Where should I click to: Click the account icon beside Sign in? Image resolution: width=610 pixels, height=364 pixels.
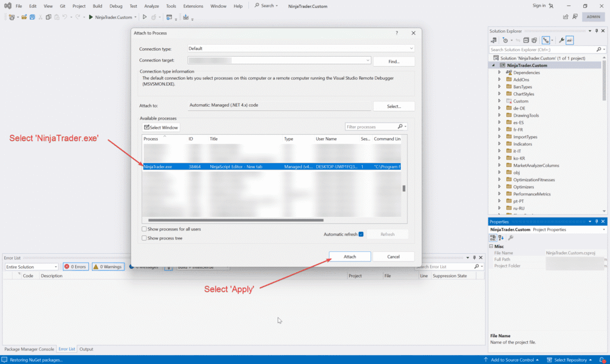[551, 6]
